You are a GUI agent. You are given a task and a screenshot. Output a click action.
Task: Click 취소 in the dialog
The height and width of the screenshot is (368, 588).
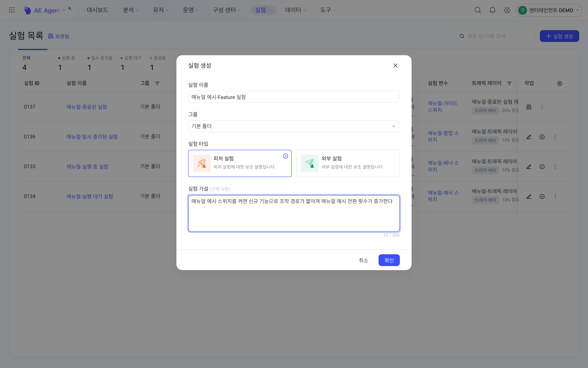point(363,260)
